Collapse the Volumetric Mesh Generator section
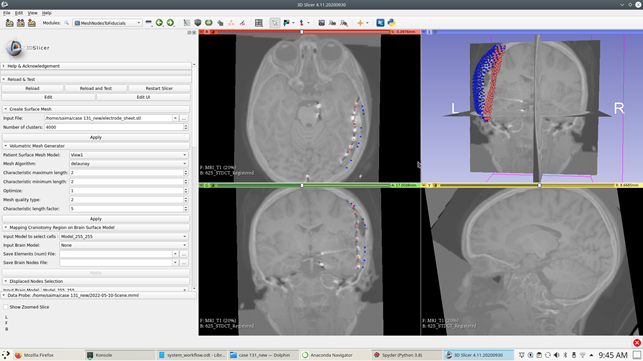The width and height of the screenshot is (643, 361). tap(96, 146)
